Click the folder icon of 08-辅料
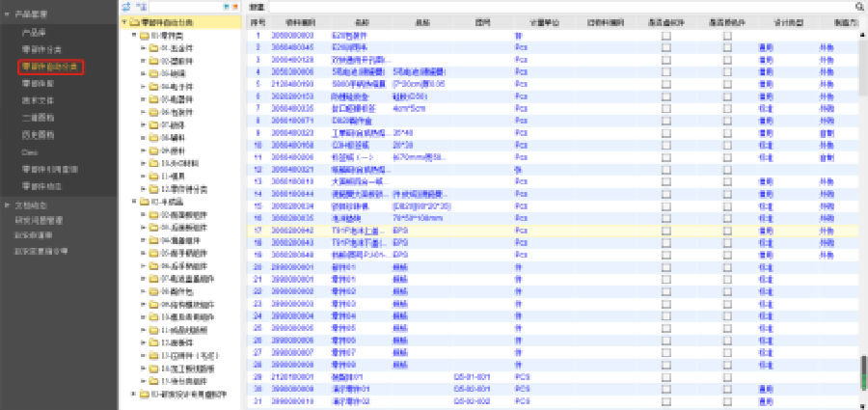 click(154, 138)
